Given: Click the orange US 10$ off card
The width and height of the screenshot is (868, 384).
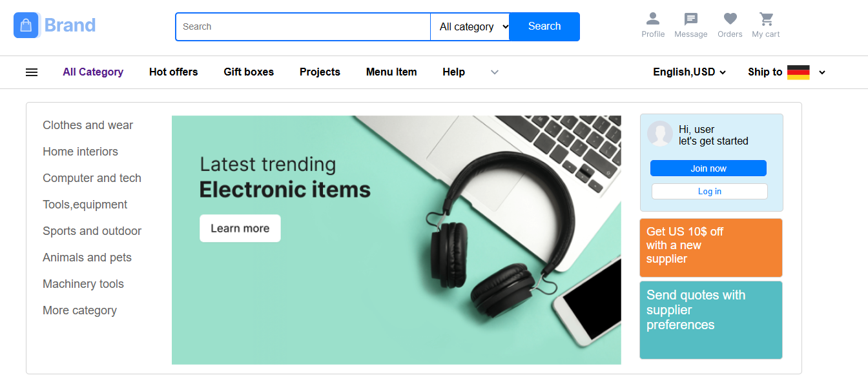Looking at the screenshot, I should [x=710, y=248].
